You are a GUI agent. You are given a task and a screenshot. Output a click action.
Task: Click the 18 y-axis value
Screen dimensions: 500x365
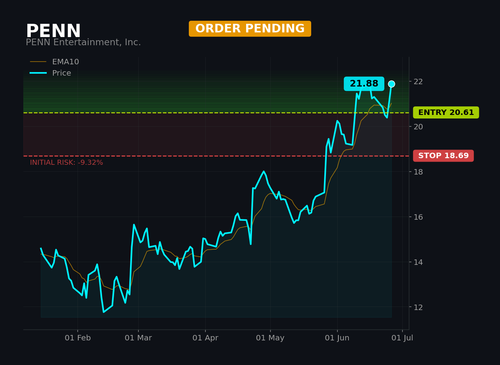[x=418, y=172]
